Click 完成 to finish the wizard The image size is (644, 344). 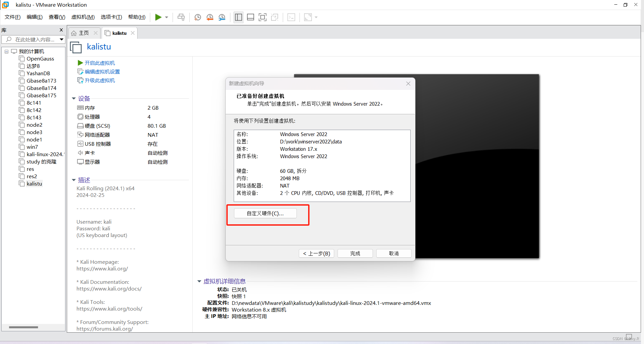coord(355,253)
